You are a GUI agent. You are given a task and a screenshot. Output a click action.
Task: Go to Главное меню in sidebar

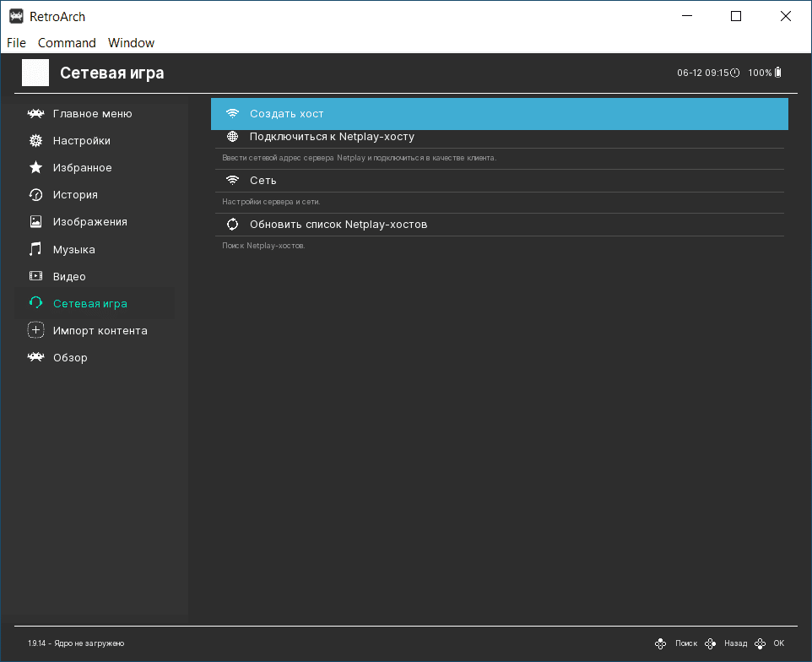pos(95,113)
